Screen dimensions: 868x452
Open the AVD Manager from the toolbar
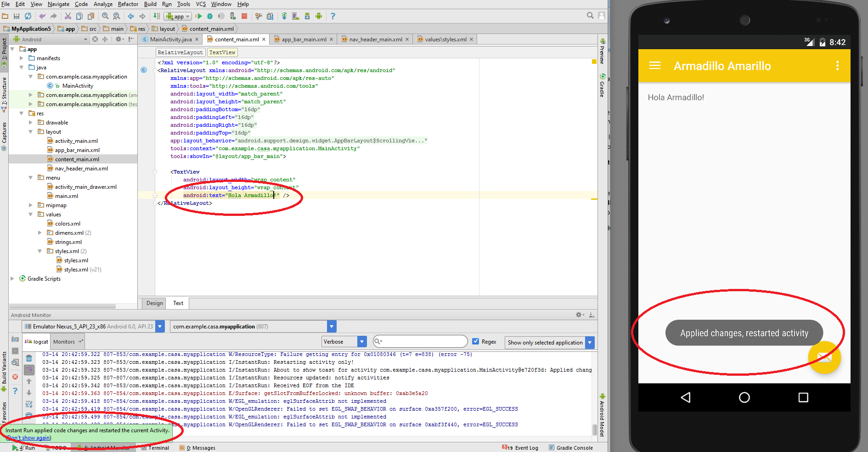(295, 16)
